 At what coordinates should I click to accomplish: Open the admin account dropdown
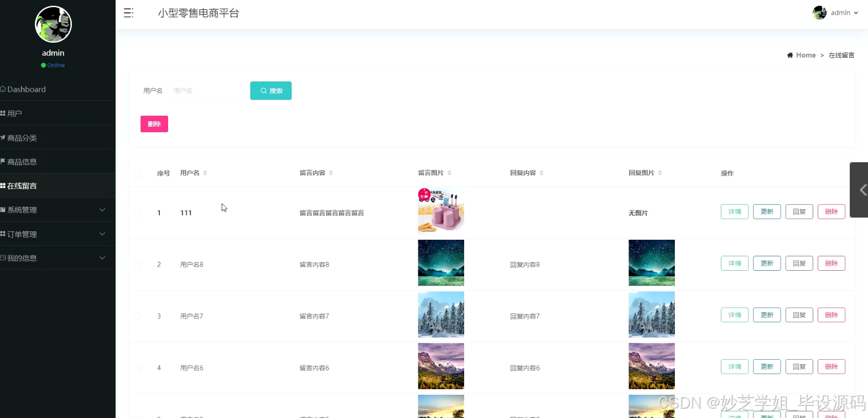point(844,13)
